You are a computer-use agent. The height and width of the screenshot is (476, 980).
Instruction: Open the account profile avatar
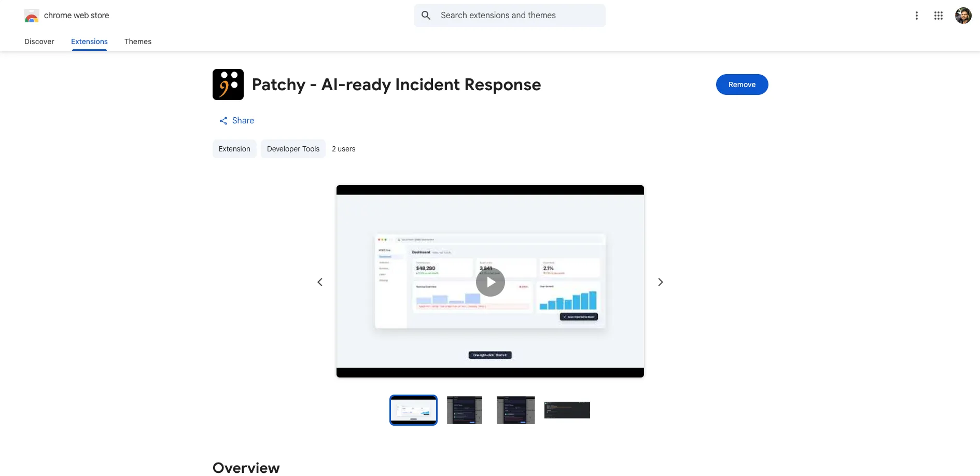963,16
